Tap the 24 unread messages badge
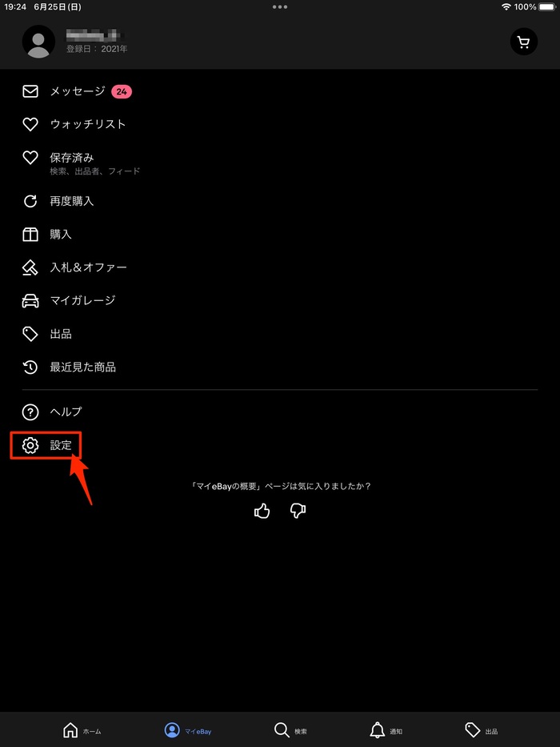Image resolution: width=560 pixels, height=747 pixels. (x=122, y=91)
